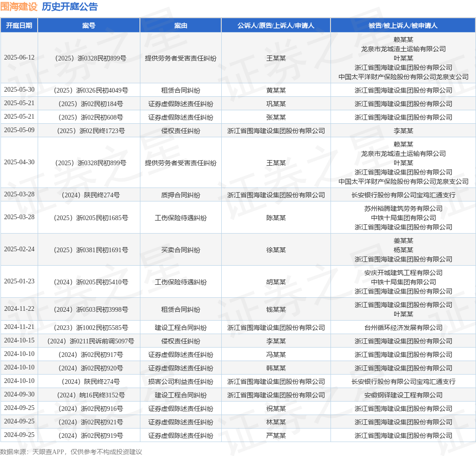The image size is (476, 456).
Task: Click plaintiff name 林某某
Action: (x=276, y=422)
